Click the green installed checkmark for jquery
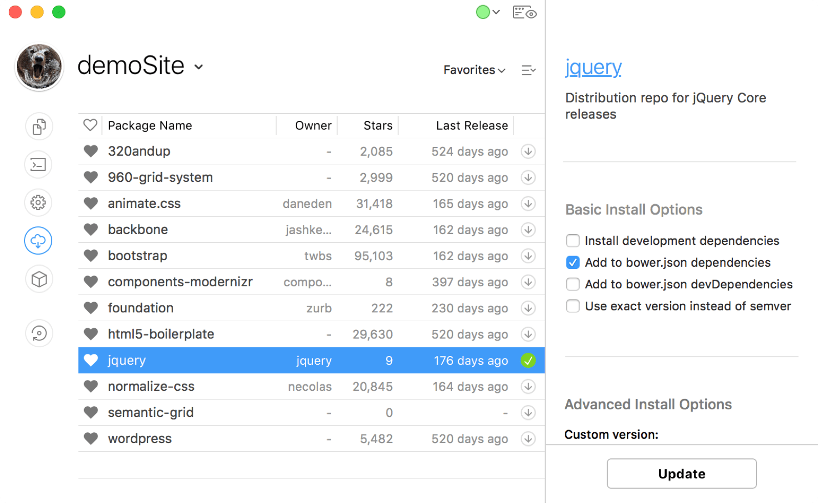The height and width of the screenshot is (504, 818). pos(528,361)
